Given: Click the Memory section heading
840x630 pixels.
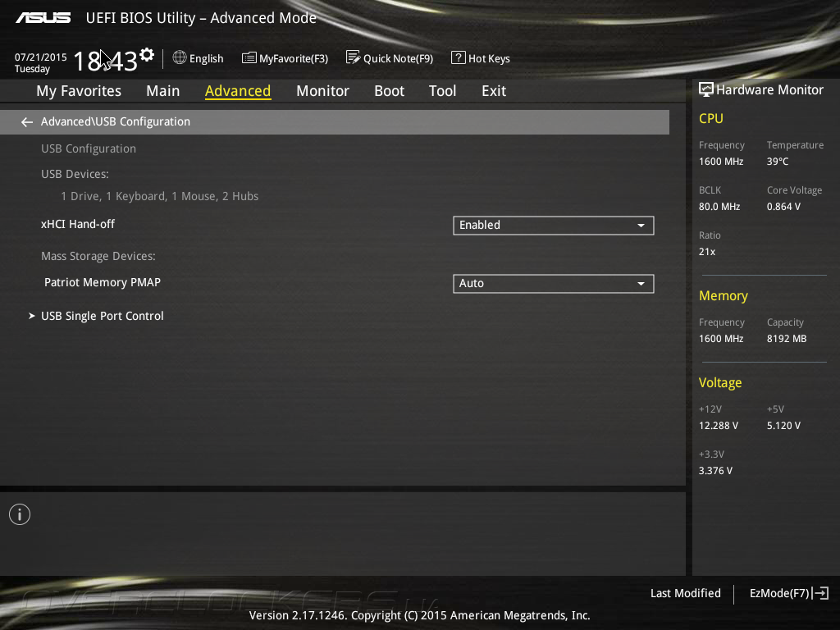Looking at the screenshot, I should [x=724, y=295].
